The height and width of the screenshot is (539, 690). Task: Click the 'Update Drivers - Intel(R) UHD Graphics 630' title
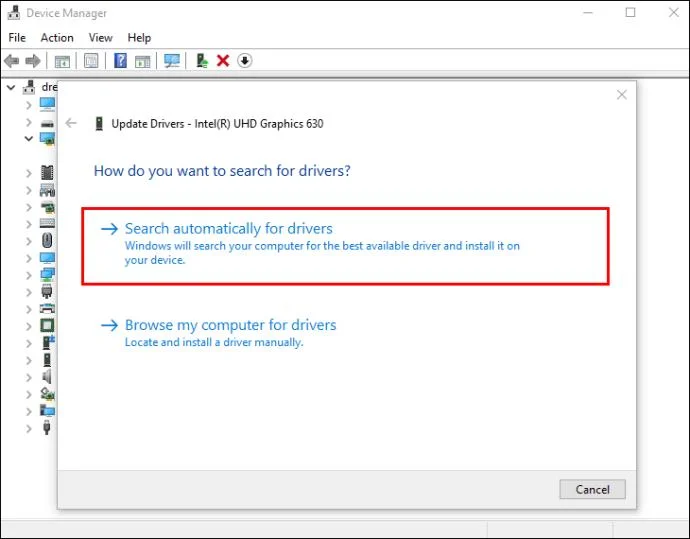point(217,124)
